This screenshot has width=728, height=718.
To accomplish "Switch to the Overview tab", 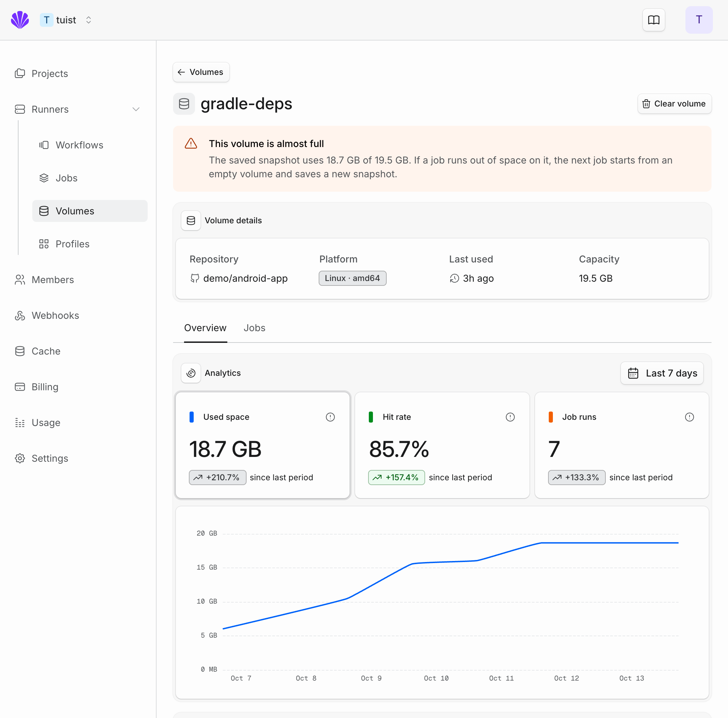I will 205,328.
